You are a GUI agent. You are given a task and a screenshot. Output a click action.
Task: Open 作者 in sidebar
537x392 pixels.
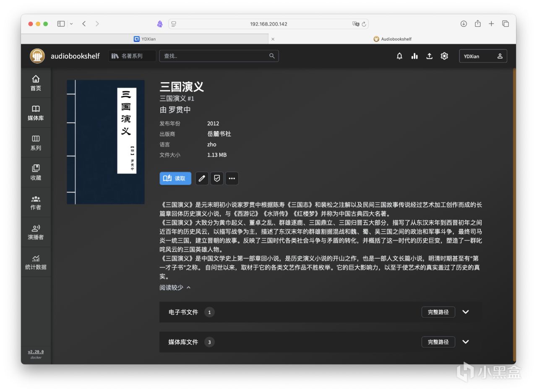[x=36, y=202]
